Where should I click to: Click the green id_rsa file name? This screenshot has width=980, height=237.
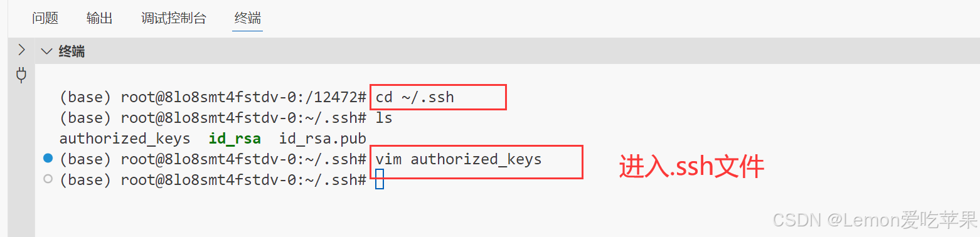tap(235, 139)
